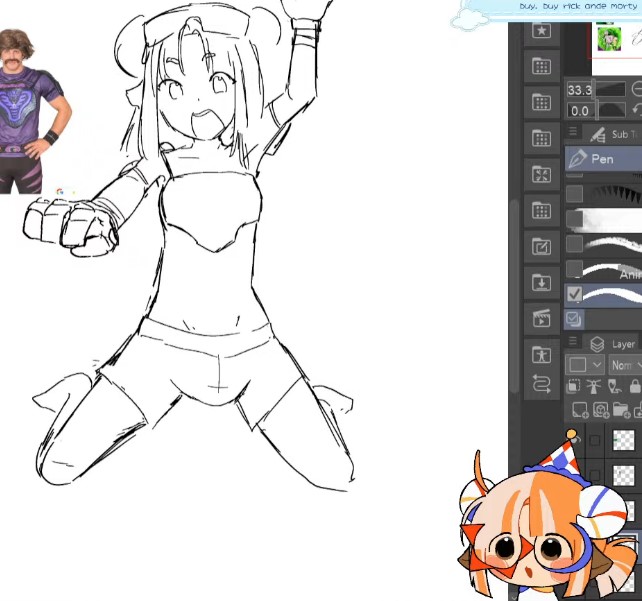
Task: Click the 0.0 value field
Action: [x=581, y=111]
